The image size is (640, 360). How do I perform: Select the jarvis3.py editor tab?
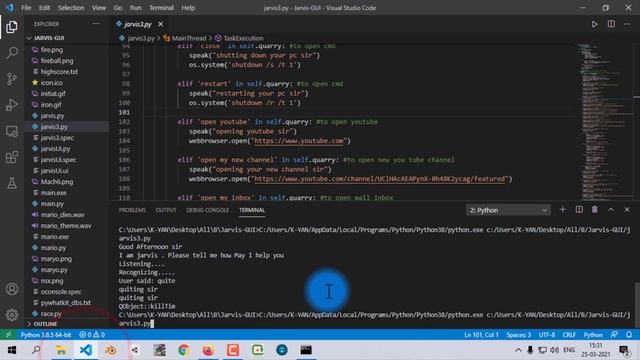[138, 24]
